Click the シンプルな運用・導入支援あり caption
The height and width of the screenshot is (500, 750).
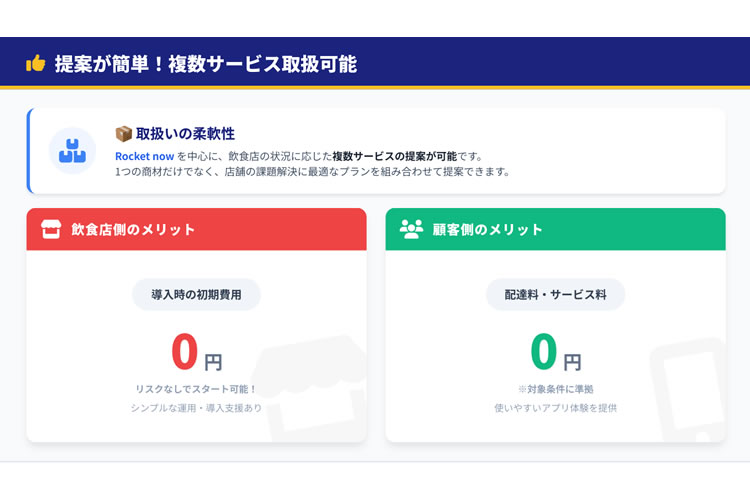[x=196, y=408]
